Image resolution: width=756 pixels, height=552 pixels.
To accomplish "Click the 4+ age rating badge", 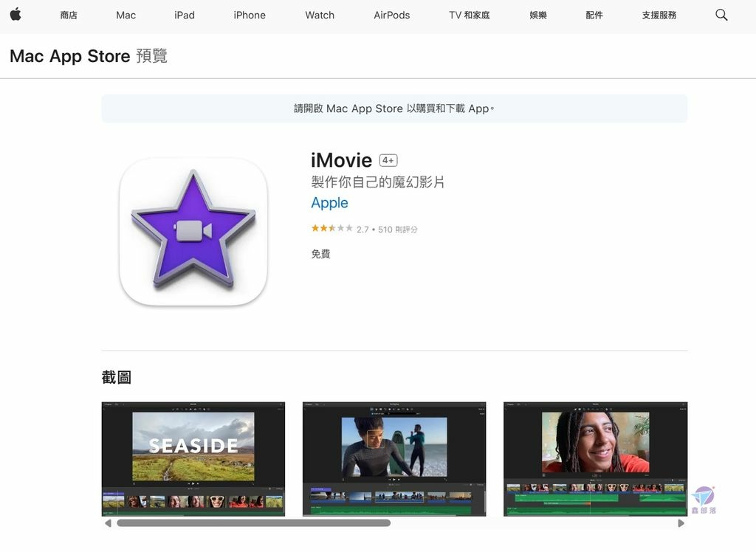I will point(388,160).
